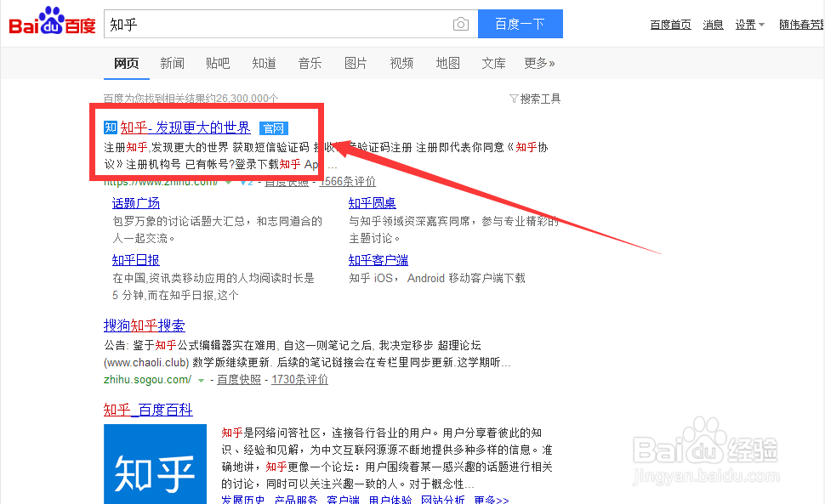Click the zhihu.sogou.com/ green URL
The image size is (825, 504).
pyautogui.click(x=147, y=379)
